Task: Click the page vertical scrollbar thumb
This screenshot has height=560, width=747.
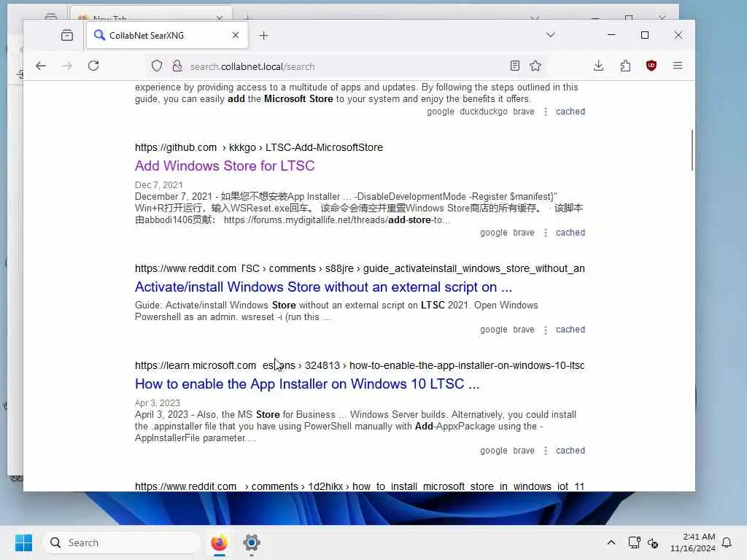Action: click(692, 149)
